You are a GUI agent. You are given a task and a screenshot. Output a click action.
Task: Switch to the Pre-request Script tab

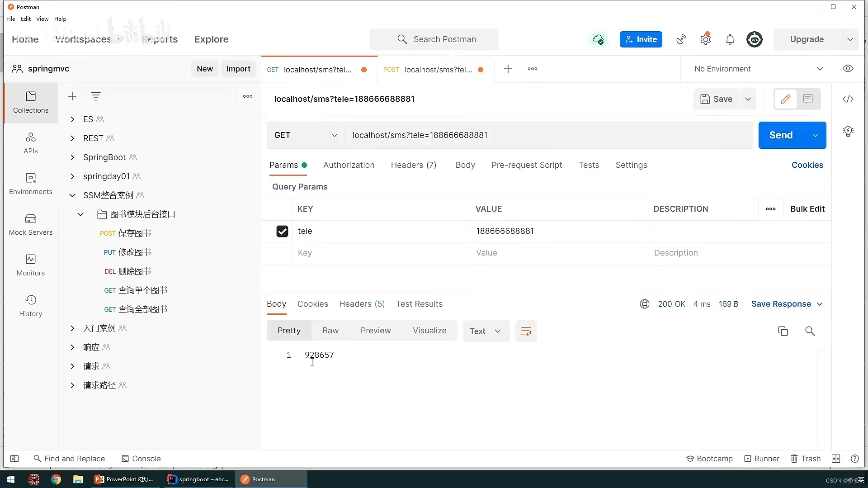click(x=527, y=165)
